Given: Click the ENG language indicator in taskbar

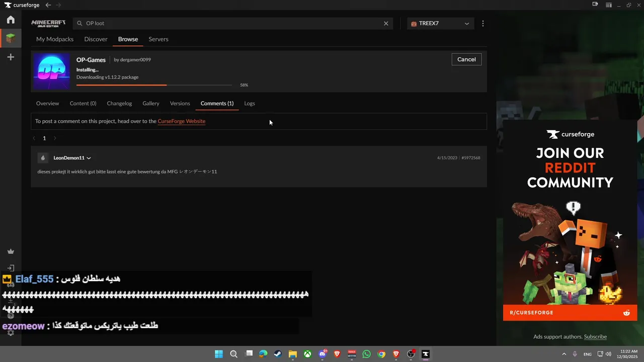Looking at the screenshot, I should tap(588, 354).
